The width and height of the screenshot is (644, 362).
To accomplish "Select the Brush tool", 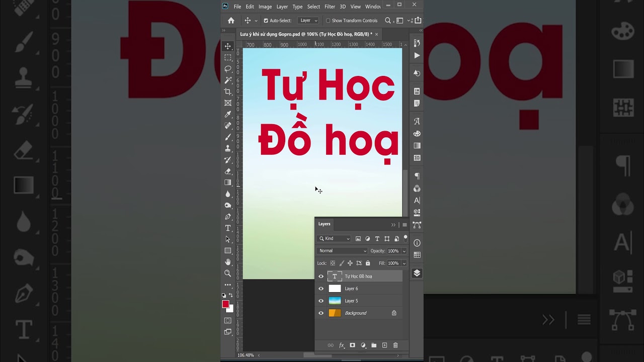I will pyautogui.click(x=228, y=137).
